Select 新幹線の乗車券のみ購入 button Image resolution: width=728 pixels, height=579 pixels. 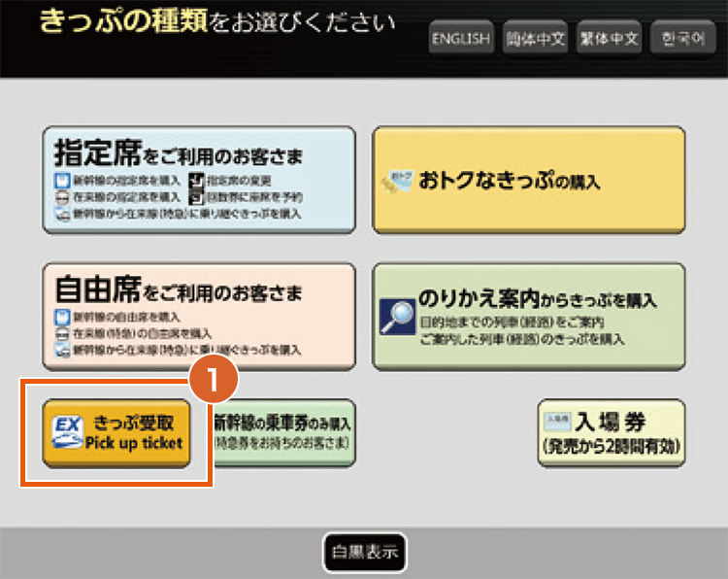coord(284,433)
